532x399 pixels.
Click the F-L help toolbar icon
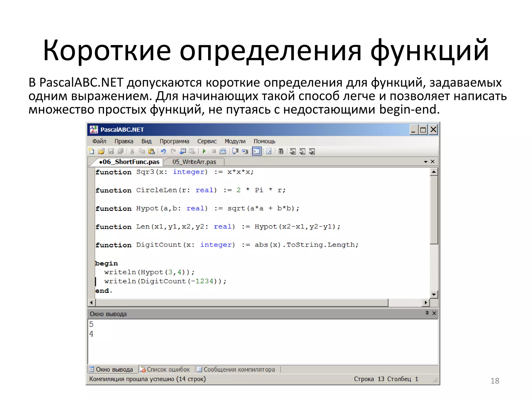(x=302, y=151)
